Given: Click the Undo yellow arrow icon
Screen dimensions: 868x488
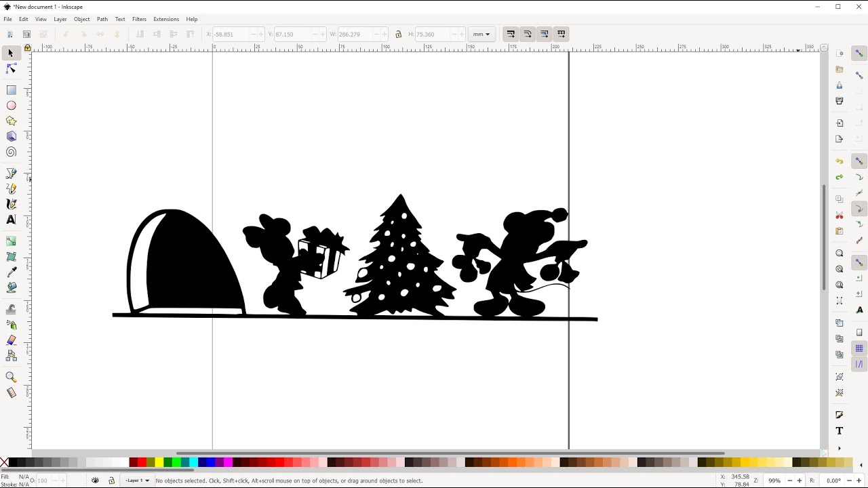Looking at the screenshot, I should tap(840, 161).
